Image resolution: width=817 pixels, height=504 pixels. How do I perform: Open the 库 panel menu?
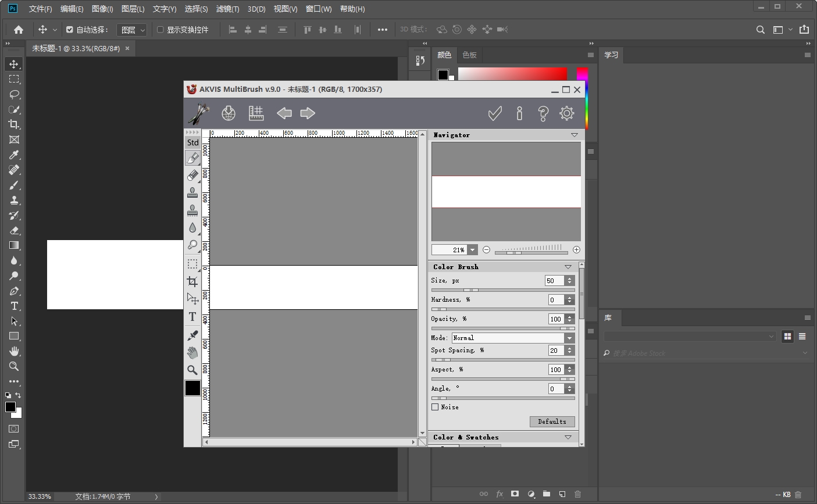coord(808,318)
